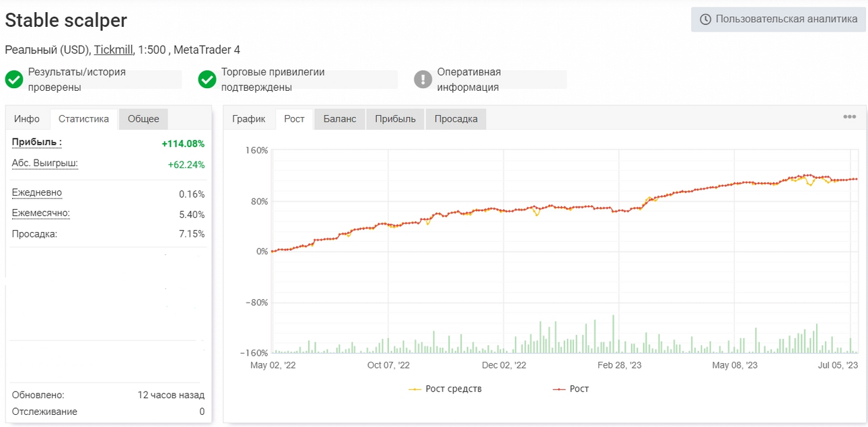Click the gray exclamation Оперативная информация icon
Viewport: 868px width, 427px height.
(423, 79)
